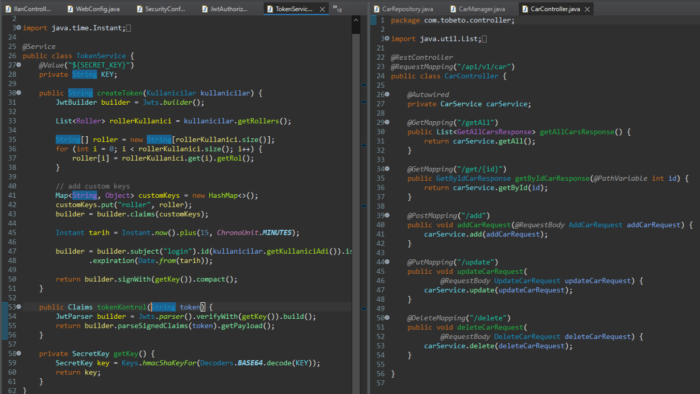Click the rollerKullanici variable declaration at line 33
The image size is (700, 394).
(x=140, y=121)
